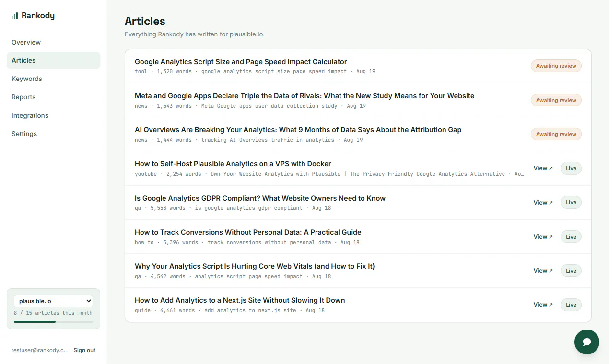Viewport: 609px width, 364px height.
Task: Open Why Your Analytics Script Is Hurting title
Action: pyautogui.click(x=255, y=266)
